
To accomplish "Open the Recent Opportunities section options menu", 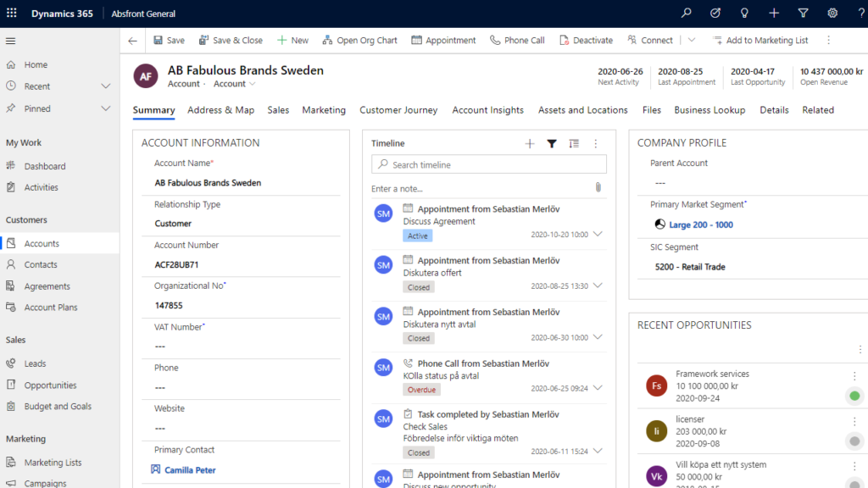I will point(860,350).
